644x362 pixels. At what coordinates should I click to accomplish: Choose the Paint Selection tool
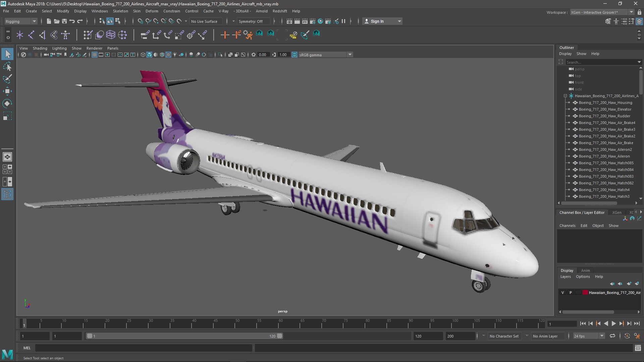point(7,79)
